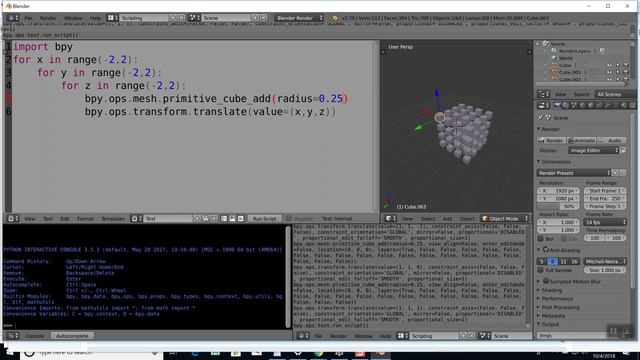Screen dimensions: 640x360
Task: Click the End Frame 250 field
Action: (x=605, y=199)
